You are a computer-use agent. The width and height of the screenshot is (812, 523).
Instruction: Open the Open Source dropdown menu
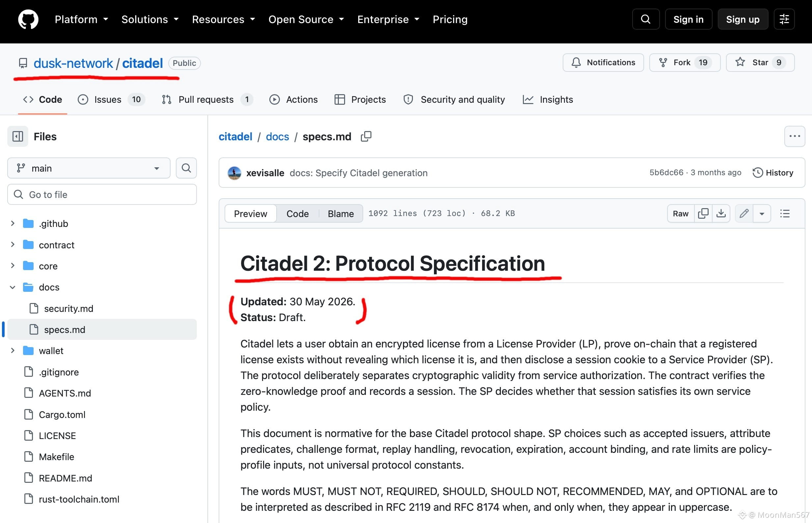pos(306,19)
